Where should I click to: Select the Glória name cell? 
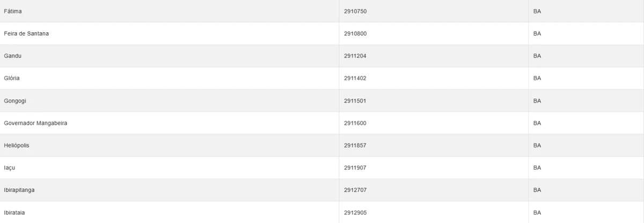pos(12,78)
